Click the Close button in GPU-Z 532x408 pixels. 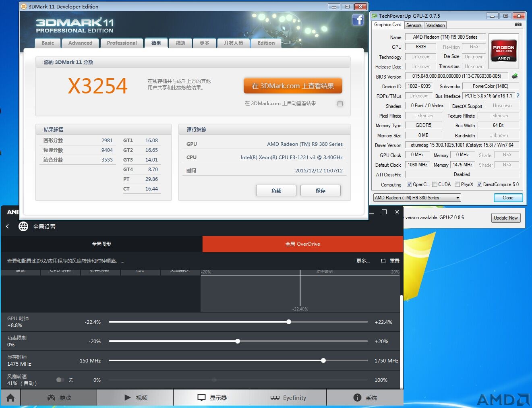click(x=508, y=198)
